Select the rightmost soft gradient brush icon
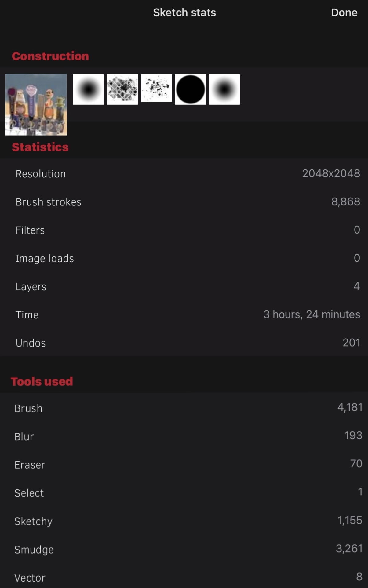 click(224, 89)
